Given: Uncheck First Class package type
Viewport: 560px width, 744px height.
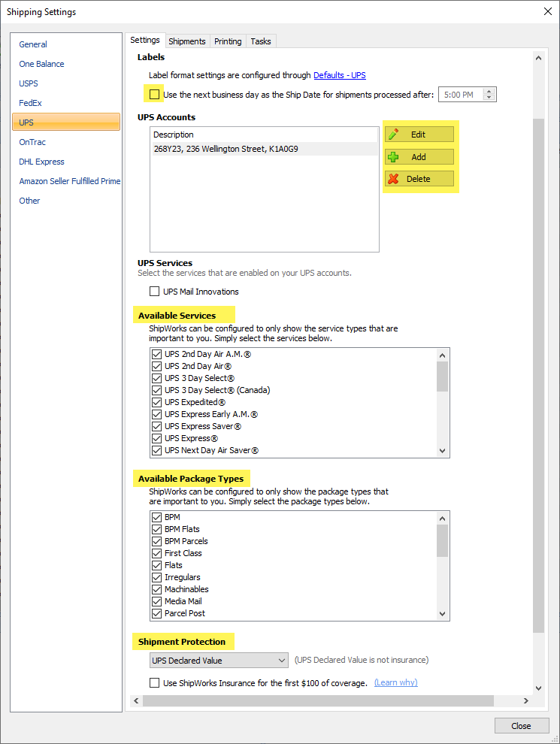Looking at the screenshot, I should [x=156, y=553].
